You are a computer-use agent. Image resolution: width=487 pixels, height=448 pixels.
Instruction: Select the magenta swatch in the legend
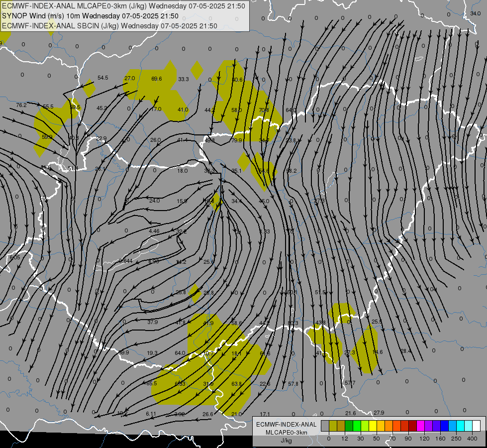tap(420, 426)
